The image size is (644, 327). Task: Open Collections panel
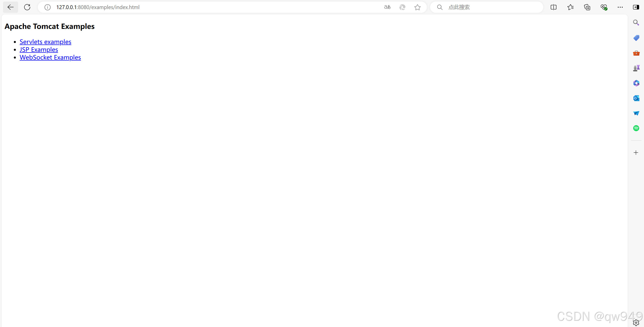[x=587, y=7]
